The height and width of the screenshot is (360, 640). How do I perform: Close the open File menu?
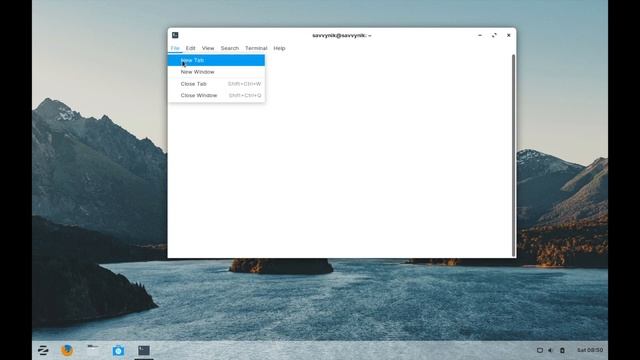click(175, 48)
